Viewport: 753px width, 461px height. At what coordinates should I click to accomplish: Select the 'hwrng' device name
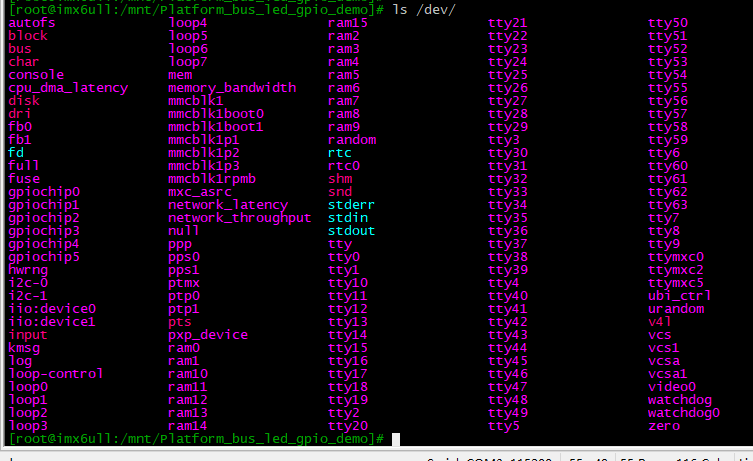click(28, 270)
